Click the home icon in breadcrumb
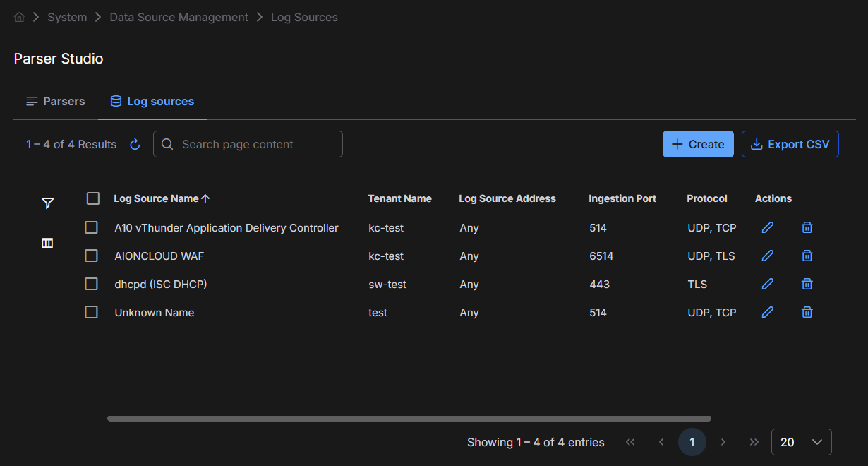Screen dimensions: 868x466 19,18
